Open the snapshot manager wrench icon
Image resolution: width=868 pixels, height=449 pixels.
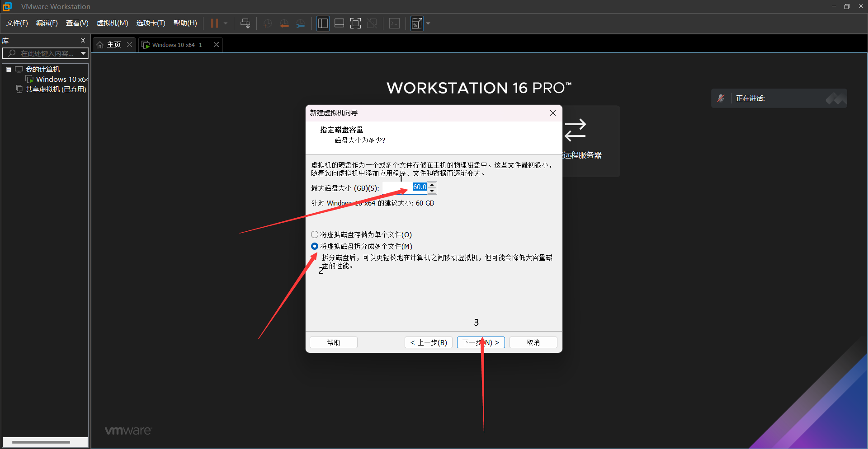point(301,23)
